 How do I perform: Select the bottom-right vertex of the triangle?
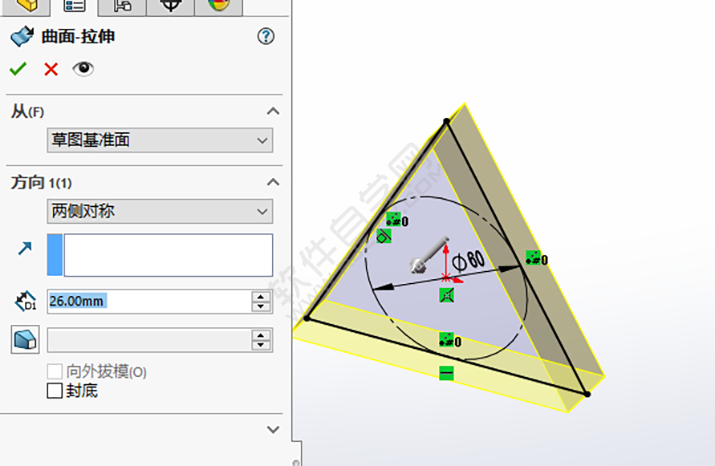coord(587,394)
